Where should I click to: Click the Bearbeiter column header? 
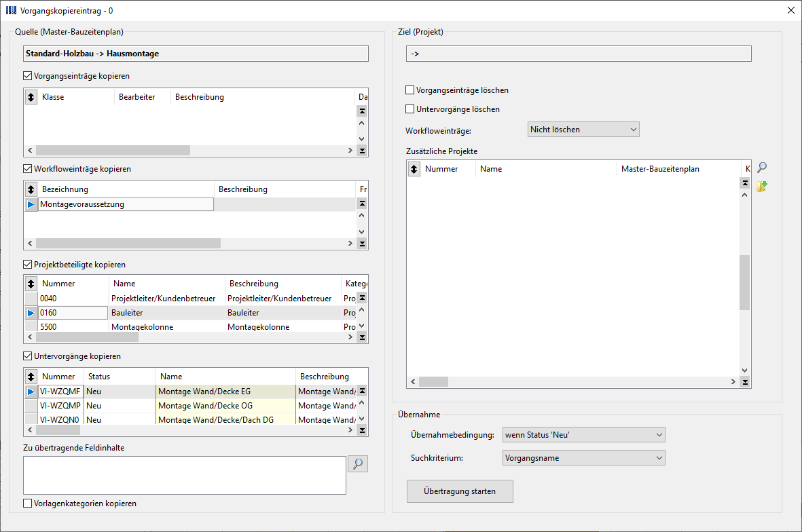point(142,97)
